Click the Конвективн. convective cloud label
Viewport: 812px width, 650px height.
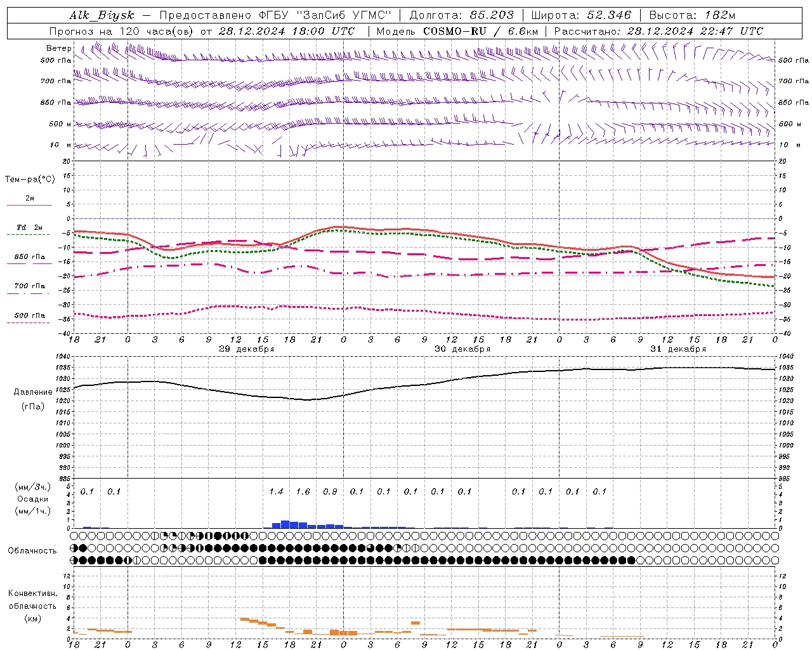coord(33,594)
